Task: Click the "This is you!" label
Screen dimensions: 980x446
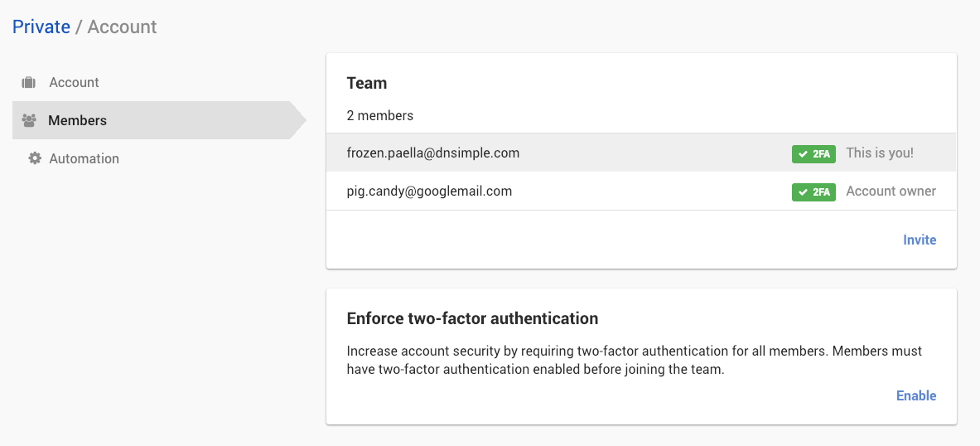Action: (x=880, y=153)
